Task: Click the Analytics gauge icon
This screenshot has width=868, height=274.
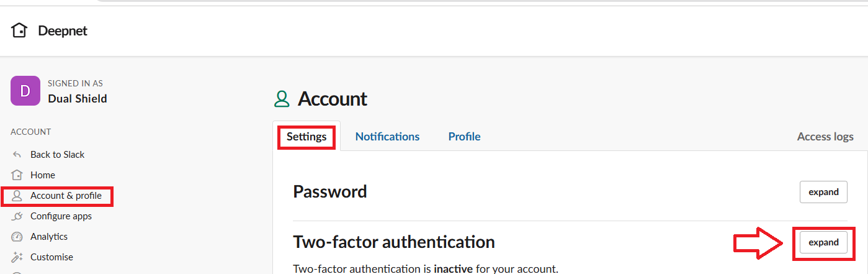Action: click(x=17, y=237)
